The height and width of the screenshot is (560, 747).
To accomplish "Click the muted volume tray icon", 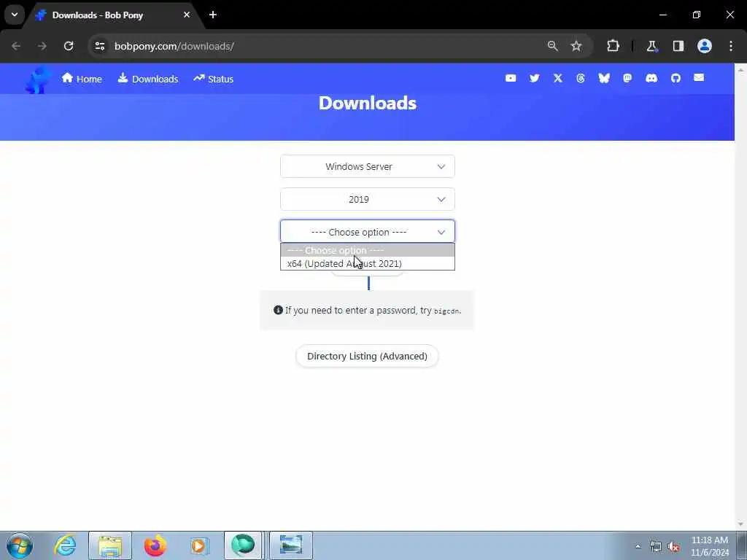I will pos(673,547).
